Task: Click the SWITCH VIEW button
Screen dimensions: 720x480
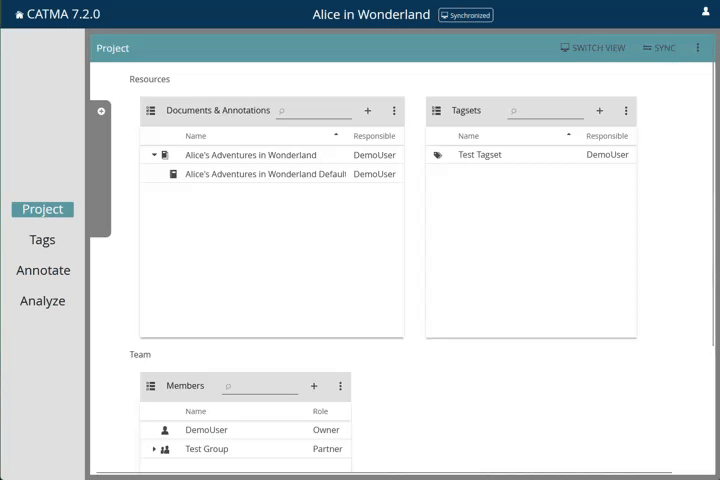Action: click(593, 48)
